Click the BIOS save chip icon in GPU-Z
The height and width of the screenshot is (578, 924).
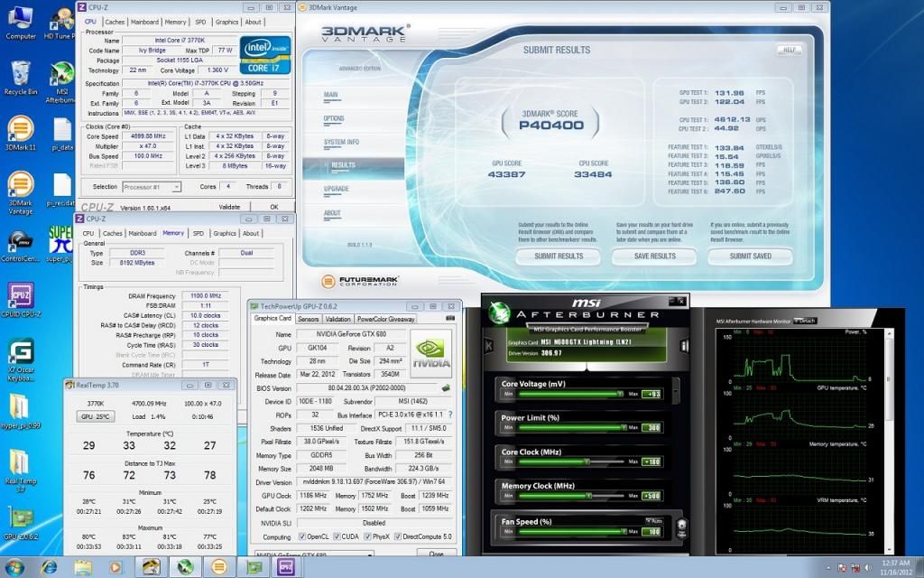point(446,388)
